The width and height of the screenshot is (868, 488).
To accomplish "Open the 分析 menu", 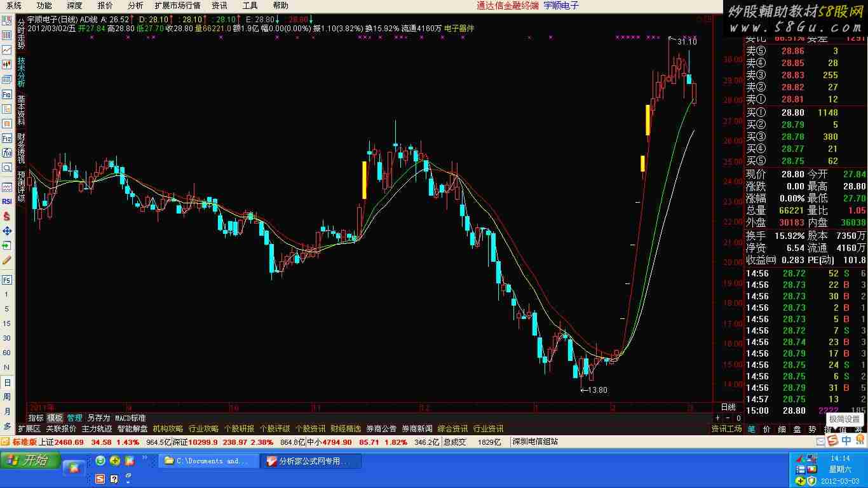I will click(x=135, y=6).
